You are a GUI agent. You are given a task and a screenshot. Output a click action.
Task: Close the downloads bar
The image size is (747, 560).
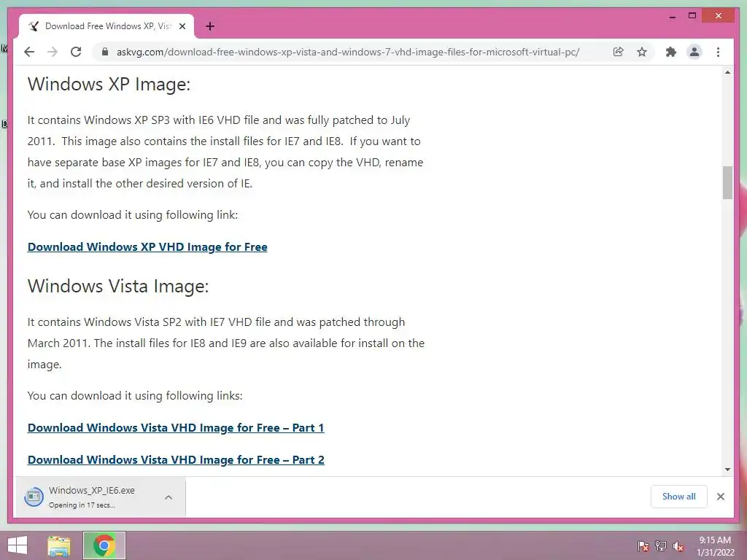pos(721,497)
